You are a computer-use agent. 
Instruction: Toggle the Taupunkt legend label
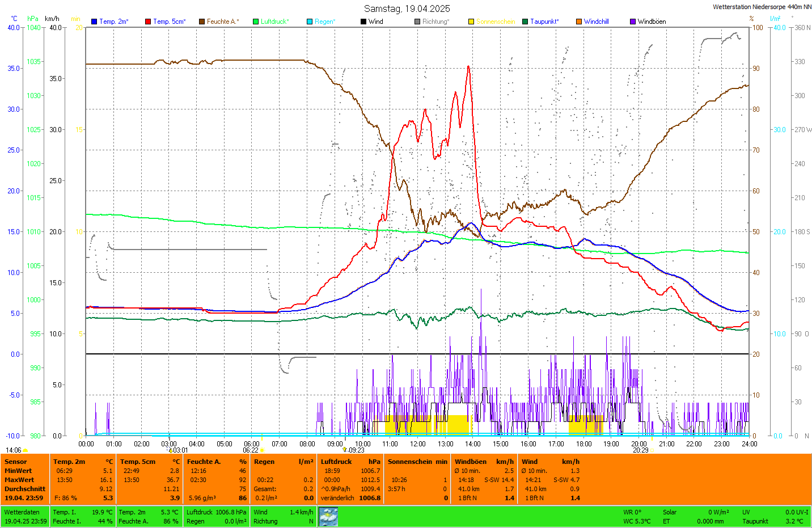[544, 22]
